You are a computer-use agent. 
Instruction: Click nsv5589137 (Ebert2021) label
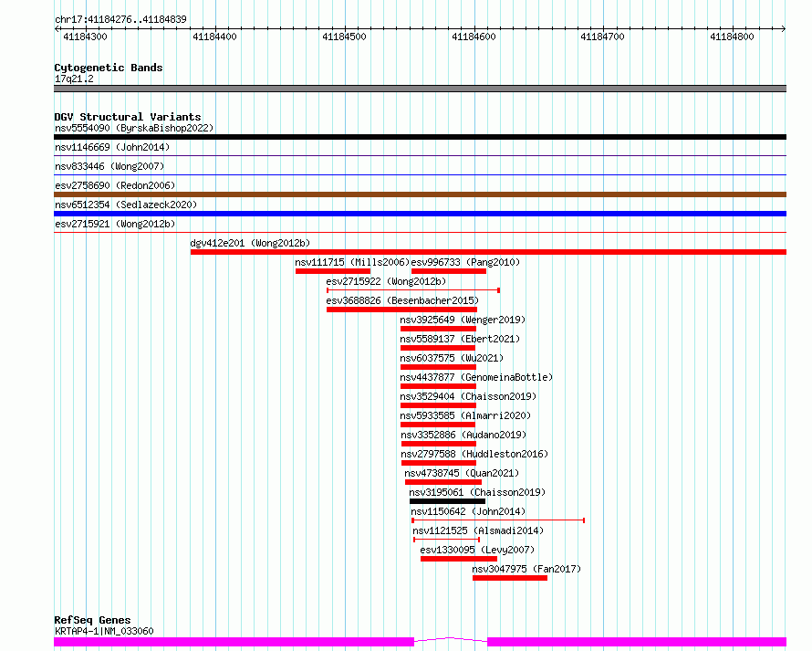click(x=460, y=339)
